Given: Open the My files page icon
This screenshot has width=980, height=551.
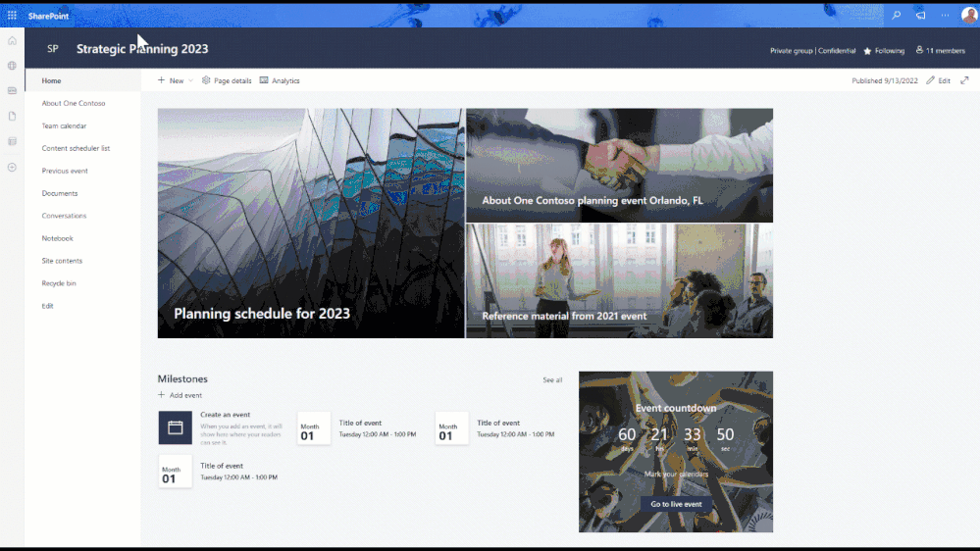Looking at the screenshot, I should (12, 117).
